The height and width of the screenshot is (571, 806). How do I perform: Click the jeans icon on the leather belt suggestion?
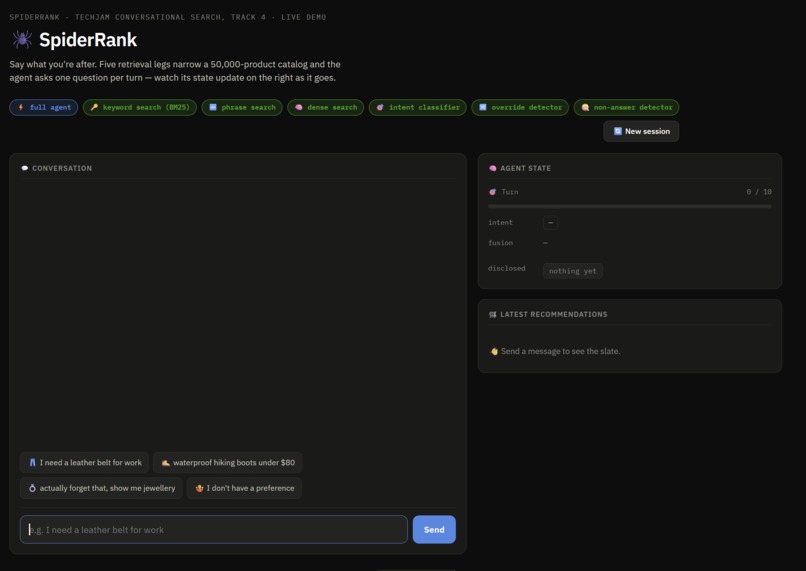click(x=32, y=463)
